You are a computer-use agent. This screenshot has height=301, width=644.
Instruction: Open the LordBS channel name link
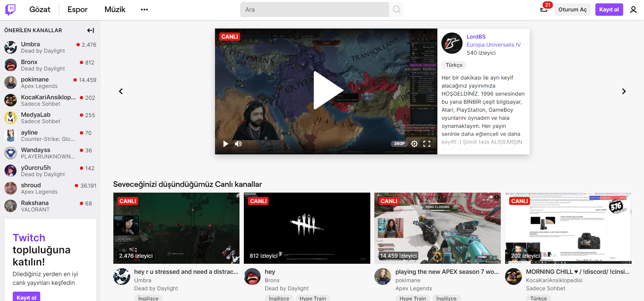coord(476,37)
